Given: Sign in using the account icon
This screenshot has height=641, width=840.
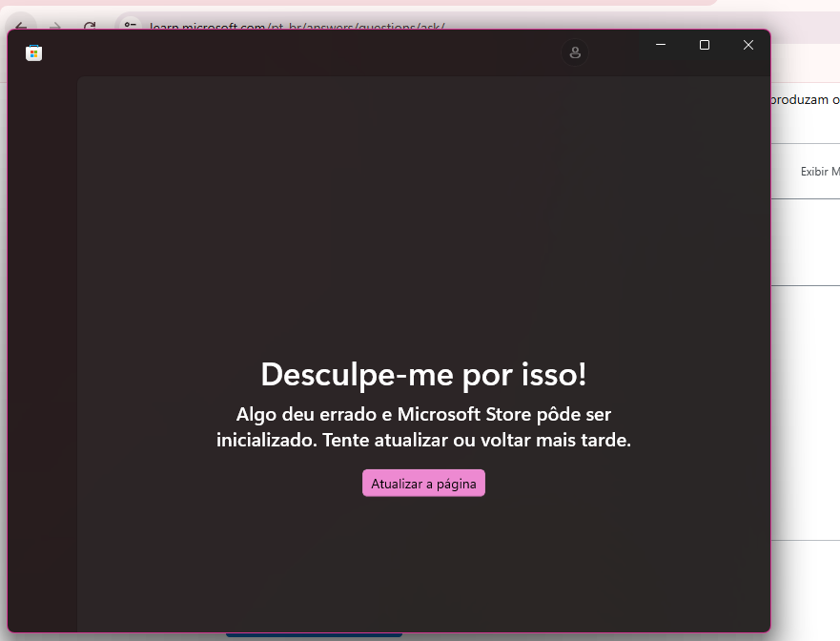Looking at the screenshot, I should pyautogui.click(x=575, y=52).
